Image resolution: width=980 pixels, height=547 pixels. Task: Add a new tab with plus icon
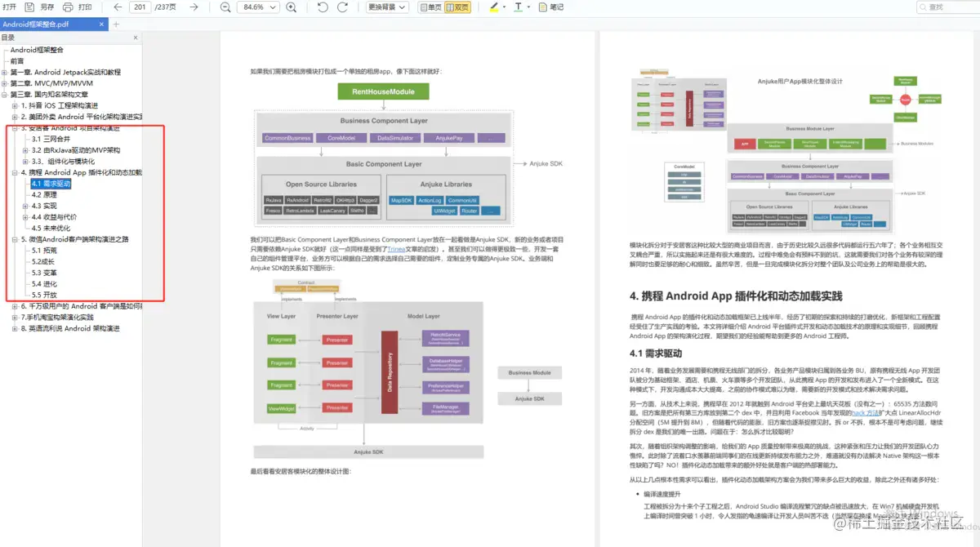click(116, 24)
